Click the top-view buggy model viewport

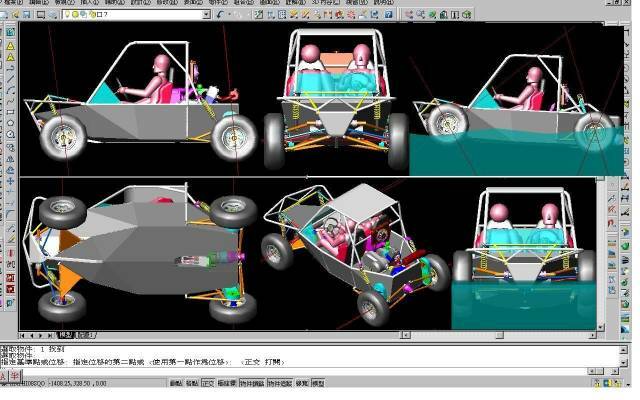(x=139, y=253)
